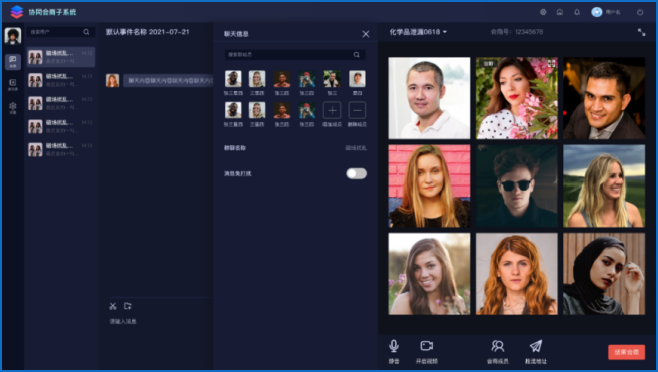
Task: Click the red end-meeting button
Action: coord(627,352)
